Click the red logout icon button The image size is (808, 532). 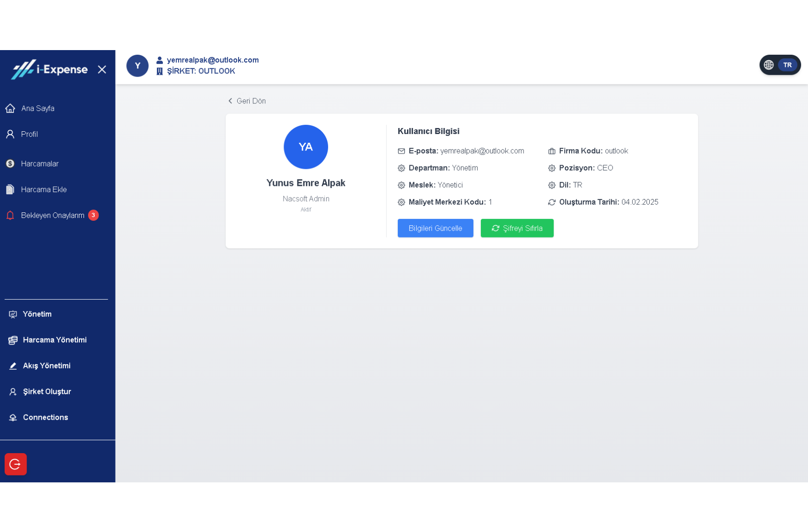[x=15, y=464]
